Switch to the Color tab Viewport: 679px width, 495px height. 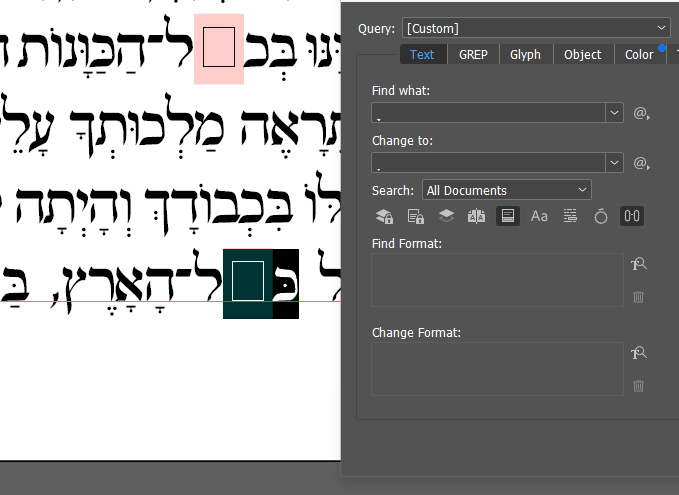click(x=639, y=55)
